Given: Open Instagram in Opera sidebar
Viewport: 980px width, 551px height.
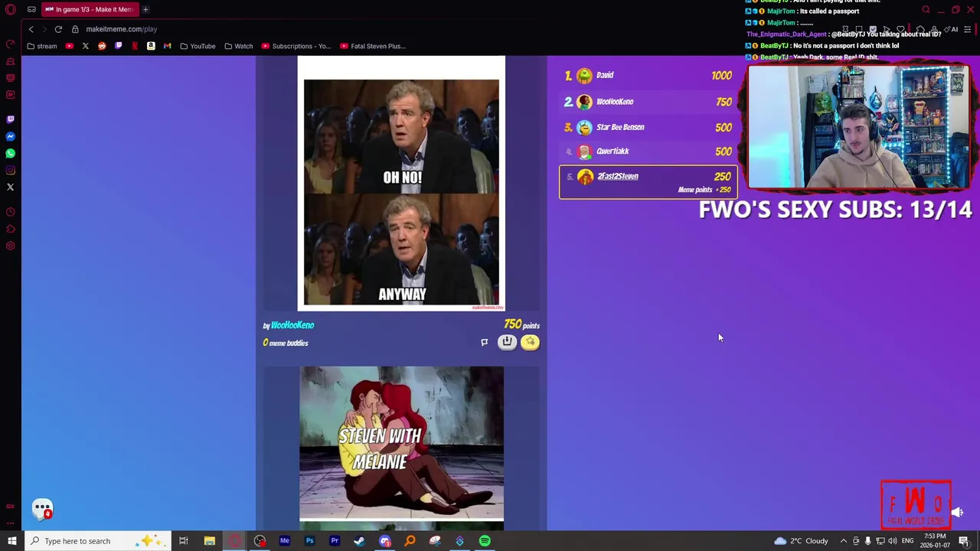Looking at the screenshot, I should click(11, 170).
